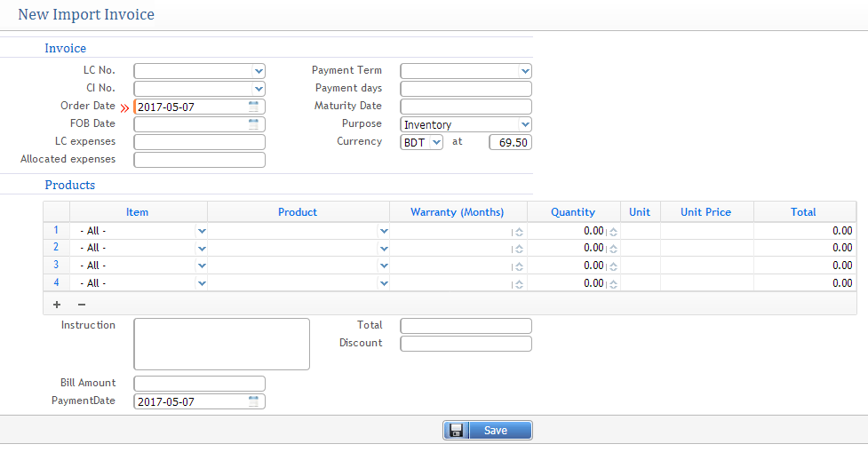The image size is (868, 460).
Task: Expand Product dropdown in row 2
Action: click(x=384, y=249)
